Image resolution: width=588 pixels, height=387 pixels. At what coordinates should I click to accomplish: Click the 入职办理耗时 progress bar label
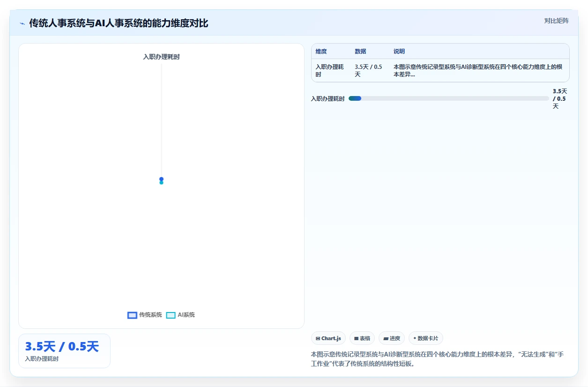pos(328,98)
